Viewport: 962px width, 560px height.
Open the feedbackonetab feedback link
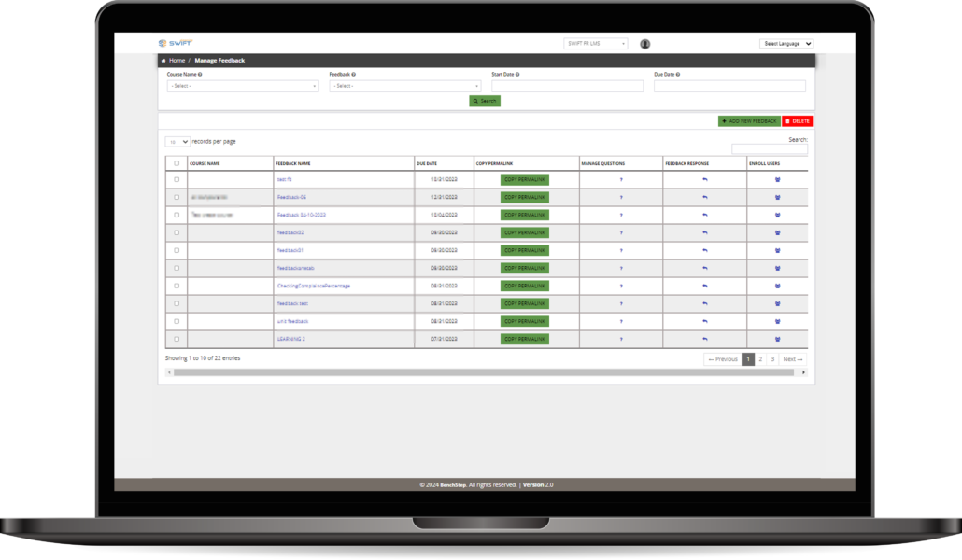(296, 268)
